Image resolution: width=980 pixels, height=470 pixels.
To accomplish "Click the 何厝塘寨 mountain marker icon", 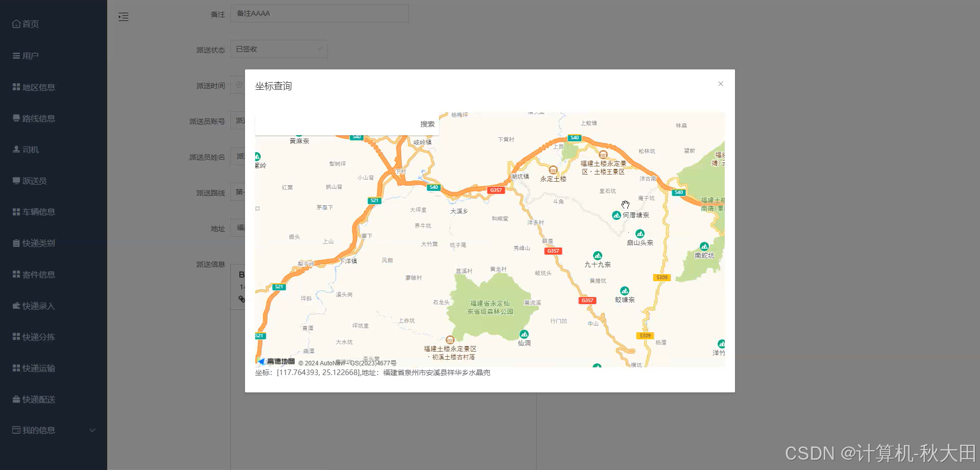I will tap(617, 215).
